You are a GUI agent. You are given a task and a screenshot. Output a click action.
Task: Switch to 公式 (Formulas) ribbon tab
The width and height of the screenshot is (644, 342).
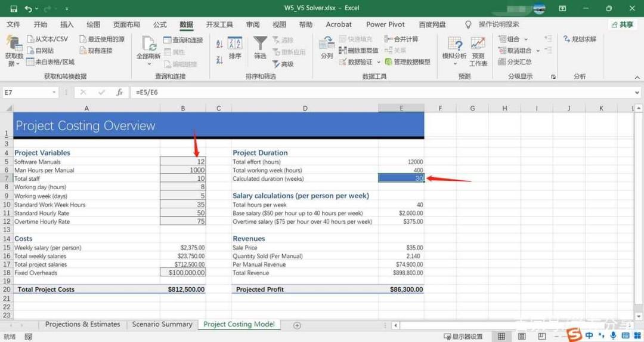click(160, 24)
